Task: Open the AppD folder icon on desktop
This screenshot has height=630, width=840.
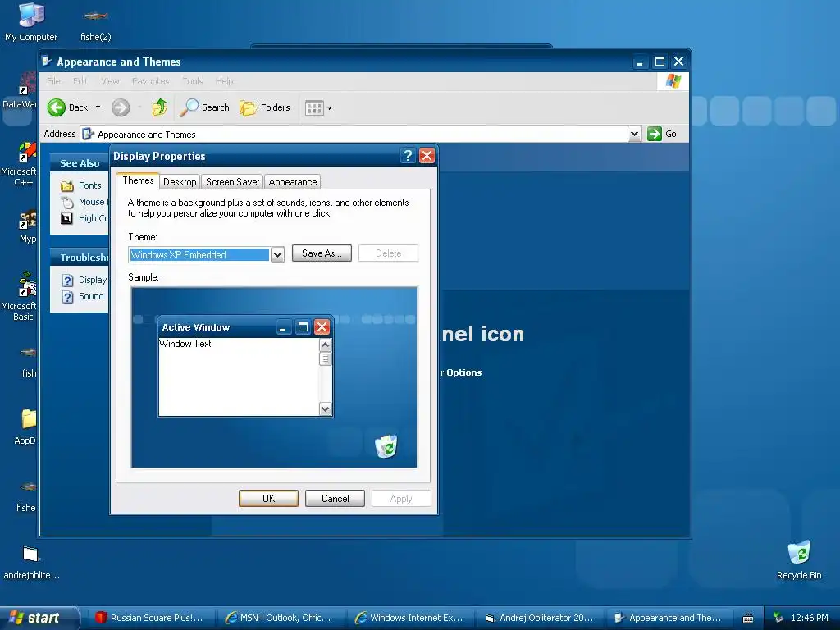Action: [x=25, y=426]
